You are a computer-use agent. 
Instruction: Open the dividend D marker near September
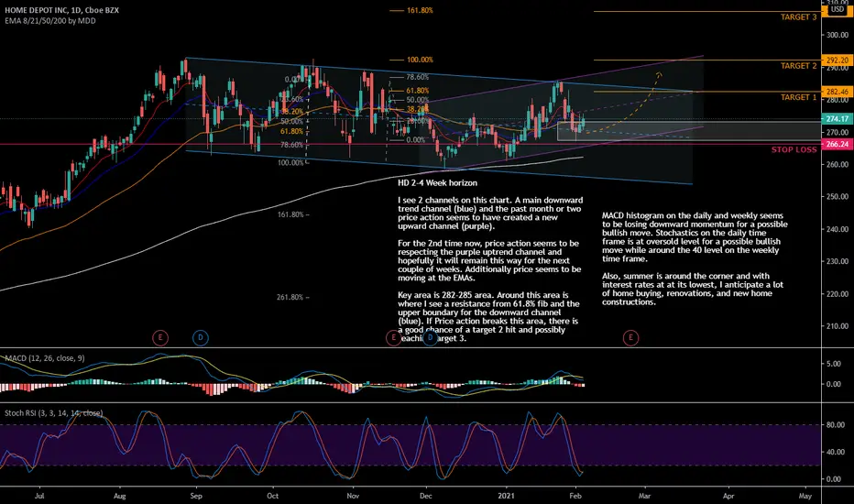[201, 338]
